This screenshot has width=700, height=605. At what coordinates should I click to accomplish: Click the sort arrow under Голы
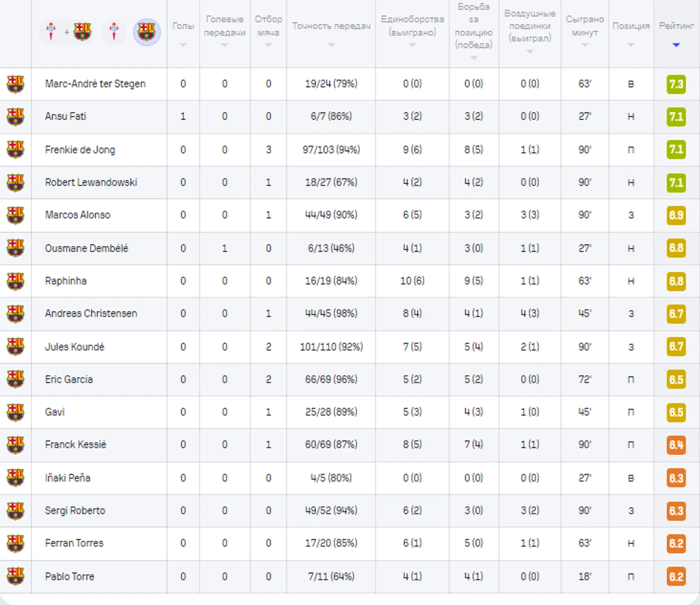(183, 45)
